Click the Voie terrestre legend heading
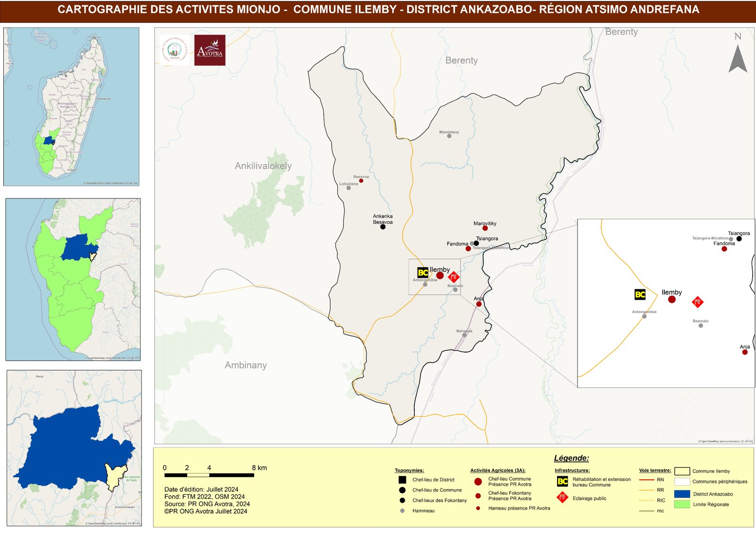This screenshot has height=534, width=756. tap(655, 470)
